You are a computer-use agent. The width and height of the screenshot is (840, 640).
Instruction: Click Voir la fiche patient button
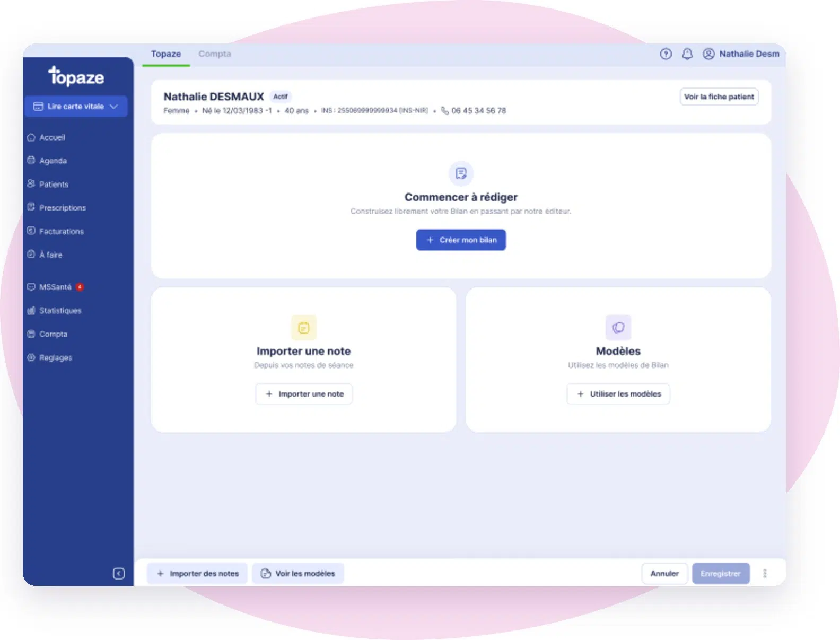(719, 97)
